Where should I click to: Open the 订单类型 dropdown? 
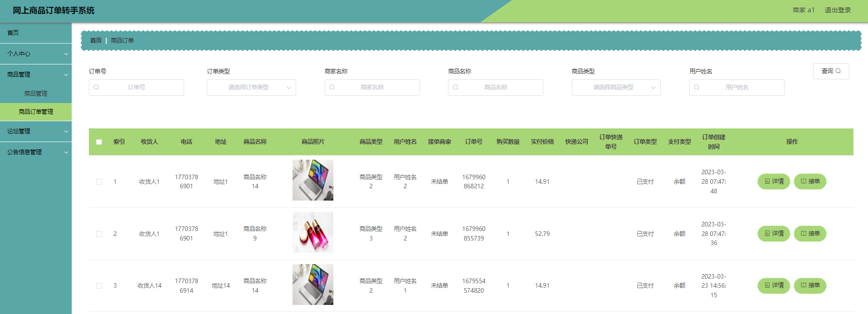click(x=251, y=88)
